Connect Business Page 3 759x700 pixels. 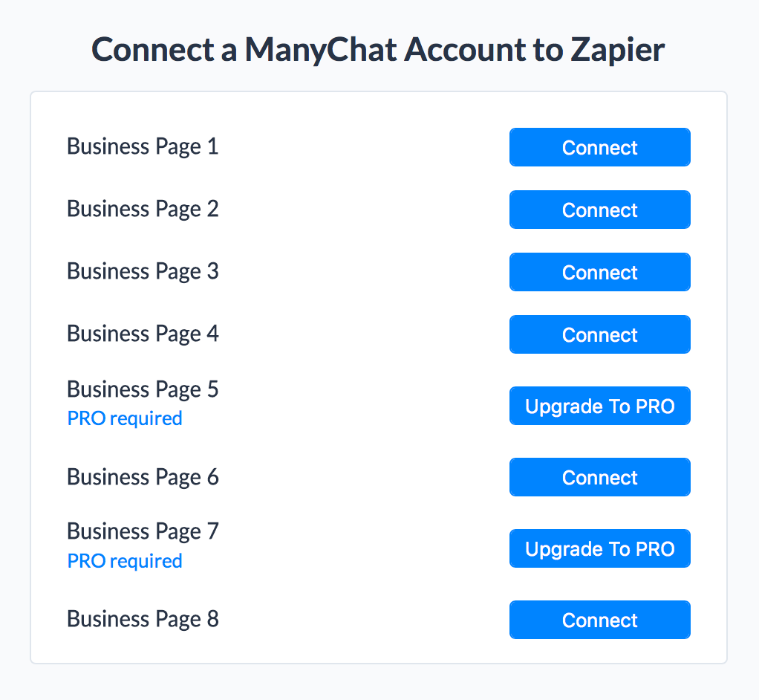tap(600, 272)
